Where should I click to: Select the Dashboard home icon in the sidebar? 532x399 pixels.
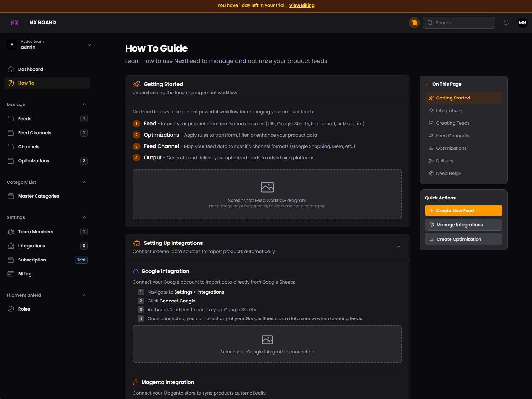point(11,69)
